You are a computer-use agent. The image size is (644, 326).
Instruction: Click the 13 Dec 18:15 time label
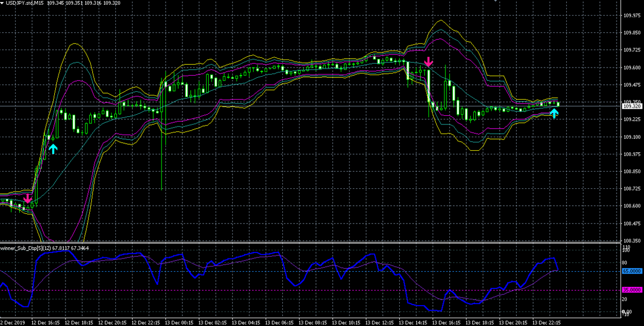click(x=481, y=323)
